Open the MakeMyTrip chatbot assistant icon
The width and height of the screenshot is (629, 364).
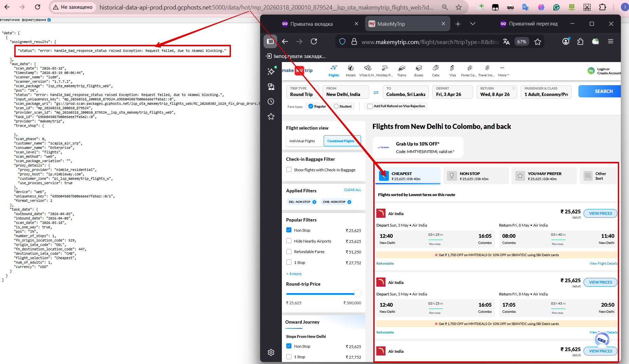point(602,340)
